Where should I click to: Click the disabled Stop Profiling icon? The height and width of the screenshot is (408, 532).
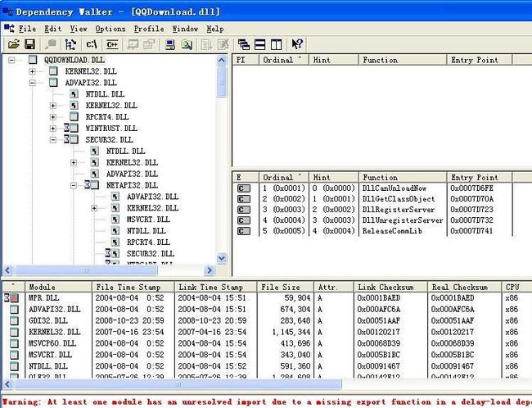[x=223, y=44]
